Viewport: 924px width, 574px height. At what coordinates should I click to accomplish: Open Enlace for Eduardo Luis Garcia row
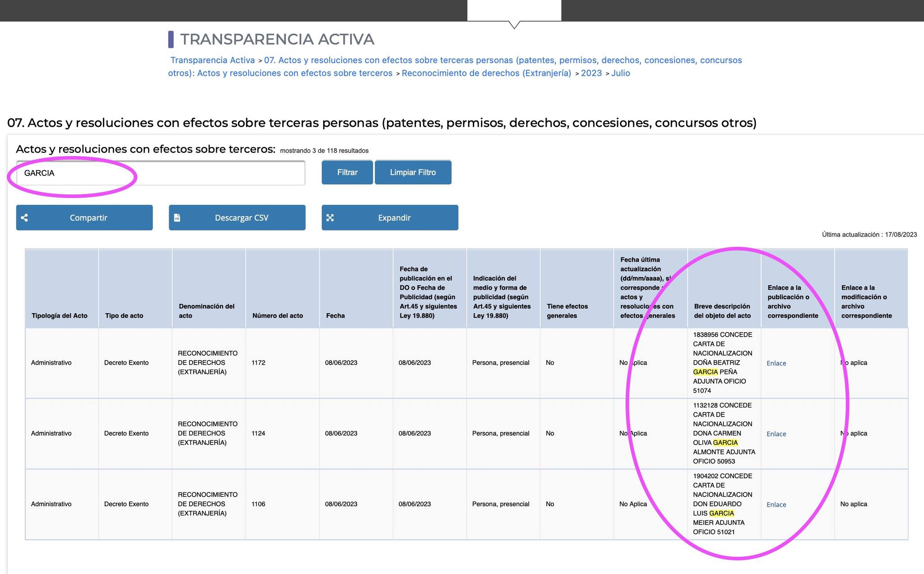click(x=776, y=505)
